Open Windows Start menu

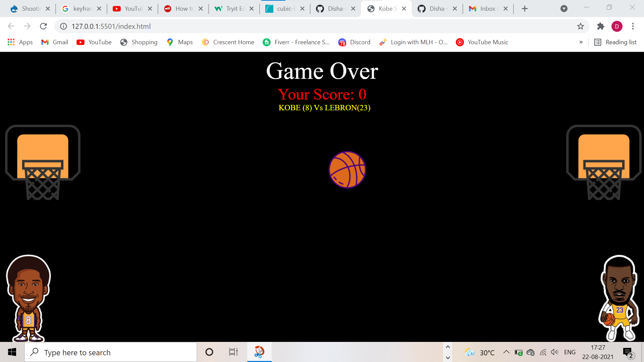pyautogui.click(x=12, y=352)
